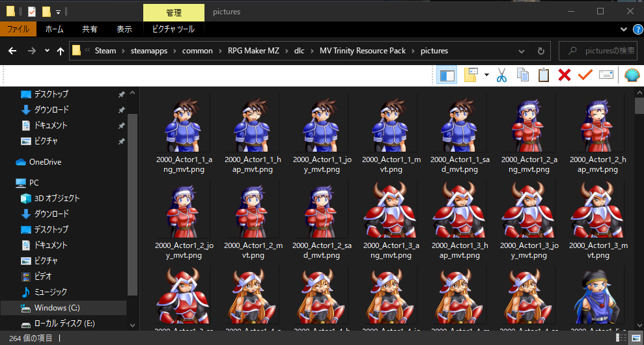Click the scissors cut icon
644x345 pixels.
point(501,75)
